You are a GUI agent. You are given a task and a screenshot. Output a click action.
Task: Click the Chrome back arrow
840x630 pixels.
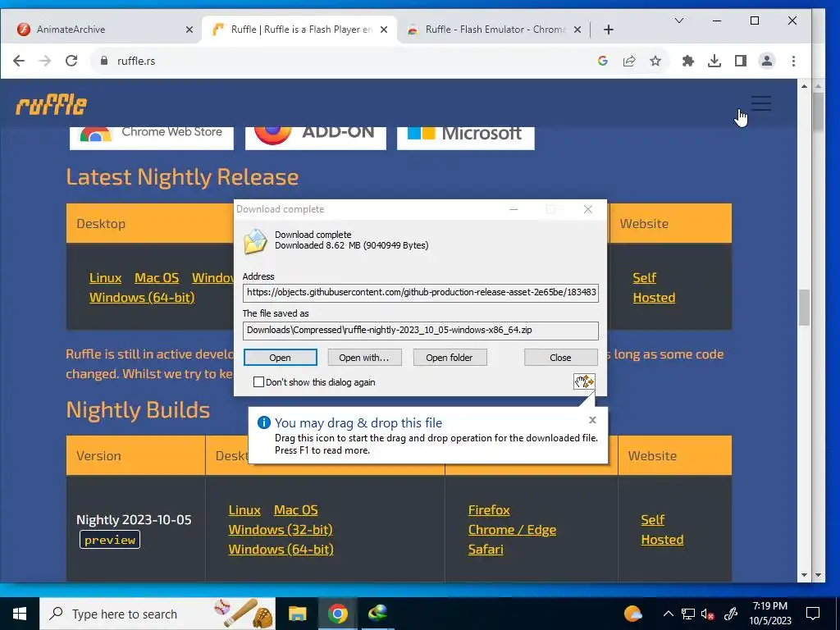[19, 61]
